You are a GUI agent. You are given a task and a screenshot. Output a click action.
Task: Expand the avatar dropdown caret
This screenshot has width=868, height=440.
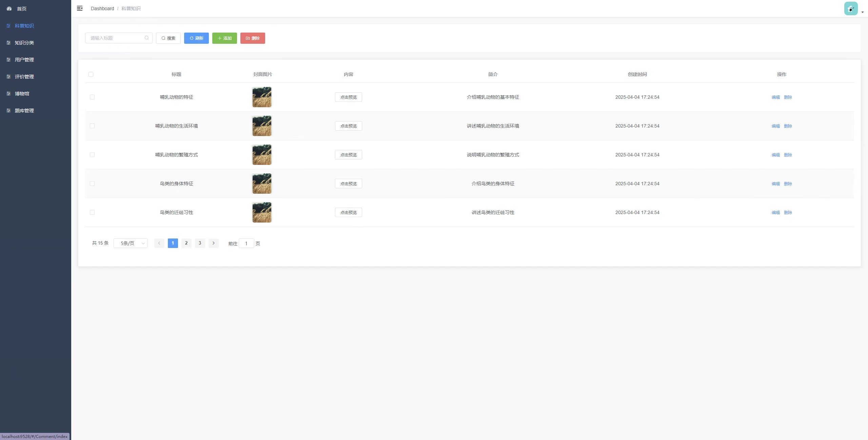[x=863, y=12]
